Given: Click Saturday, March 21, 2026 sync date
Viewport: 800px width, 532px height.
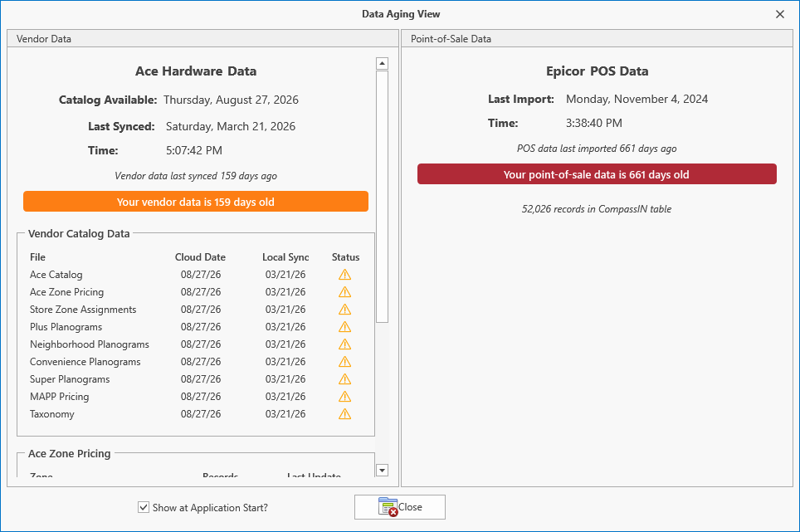Looking at the screenshot, I should 231,126.
